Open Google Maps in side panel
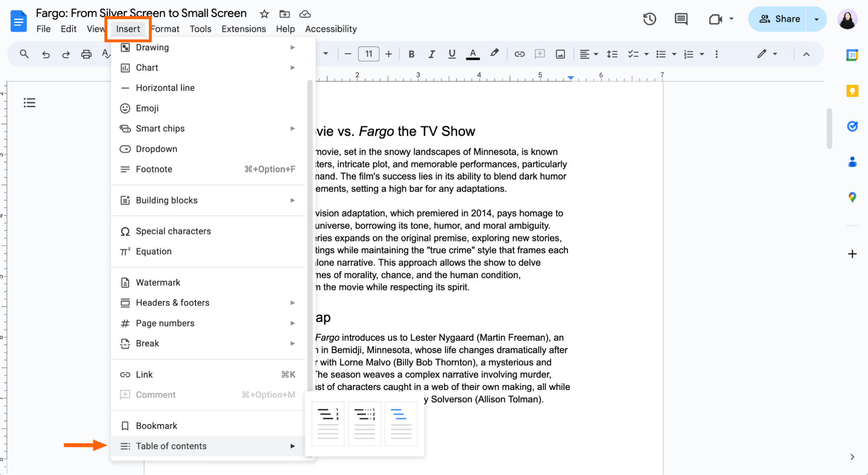 point(852,197)
